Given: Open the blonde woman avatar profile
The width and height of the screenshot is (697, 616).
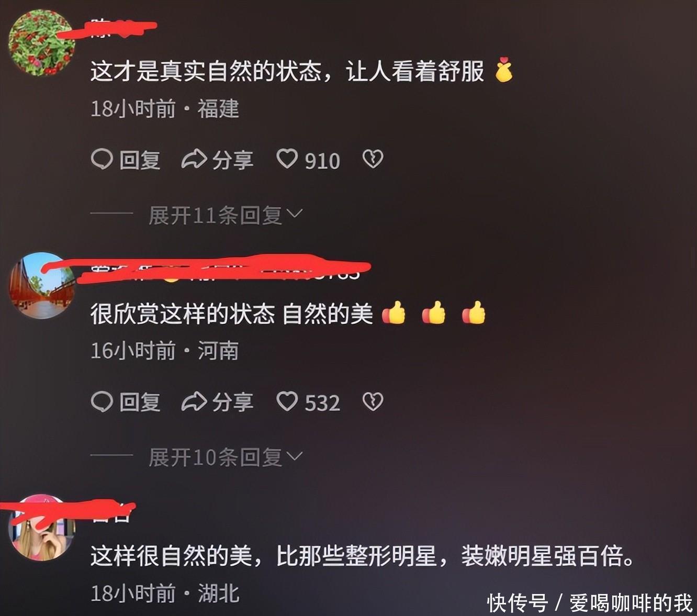Looking at the screenshot, I should coord(42,528).
